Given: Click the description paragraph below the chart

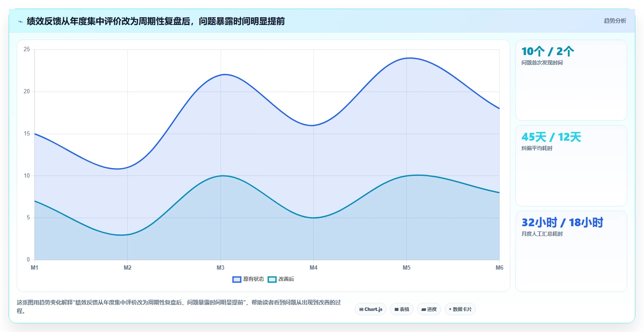Looking at the screenshot, I should click(x=179, y=307).
